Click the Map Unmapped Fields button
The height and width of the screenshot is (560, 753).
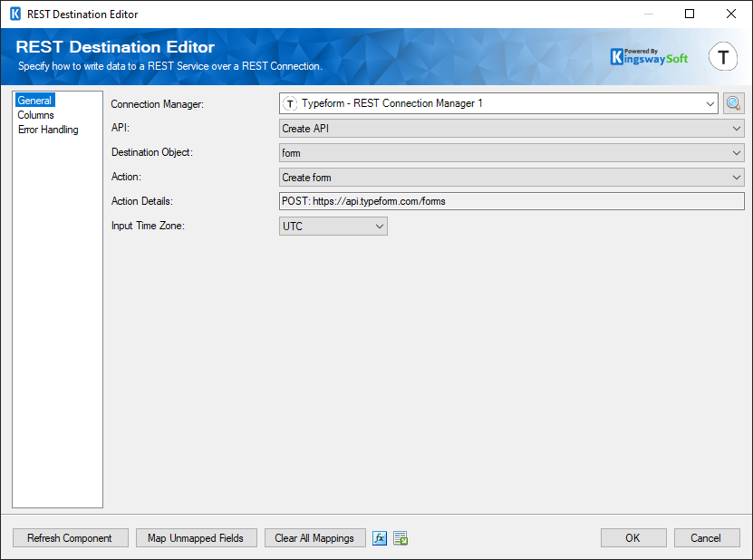click(196, 538)
